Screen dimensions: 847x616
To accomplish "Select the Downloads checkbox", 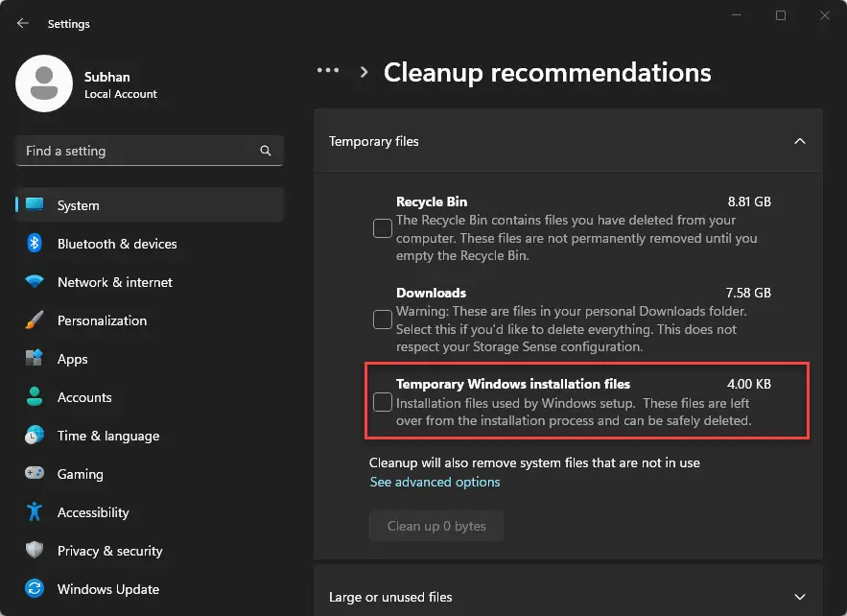I will (x=383, y=319).
